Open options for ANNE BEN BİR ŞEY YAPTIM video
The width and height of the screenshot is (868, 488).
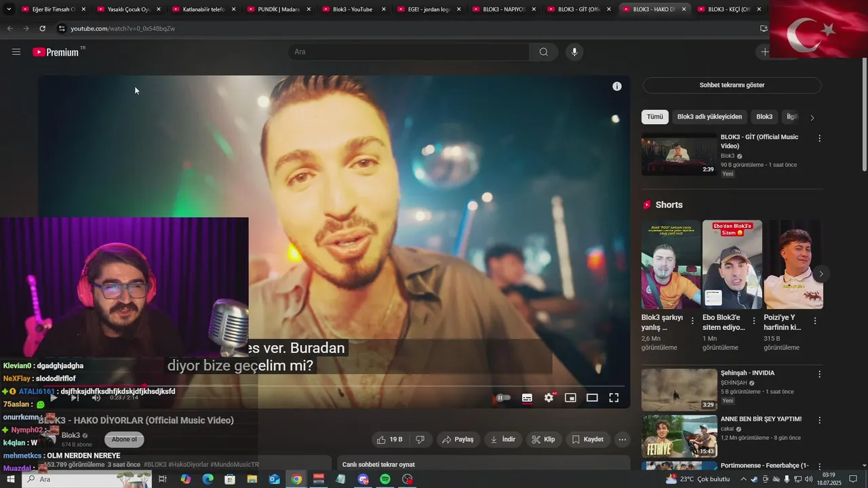819,420
